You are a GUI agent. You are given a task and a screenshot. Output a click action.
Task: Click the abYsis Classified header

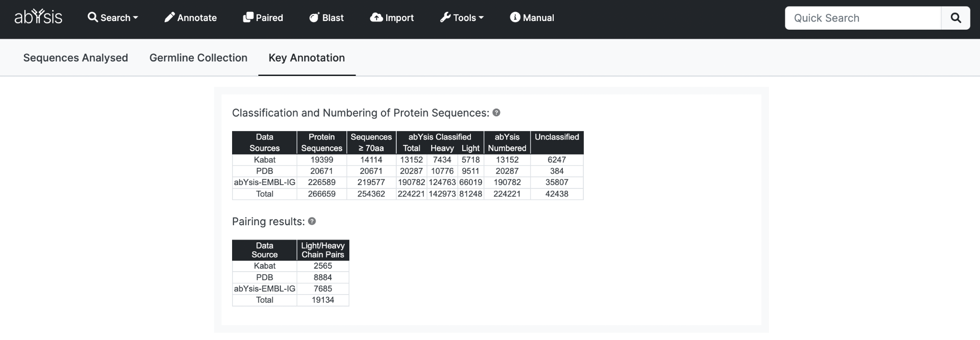(x=440, y=137)
